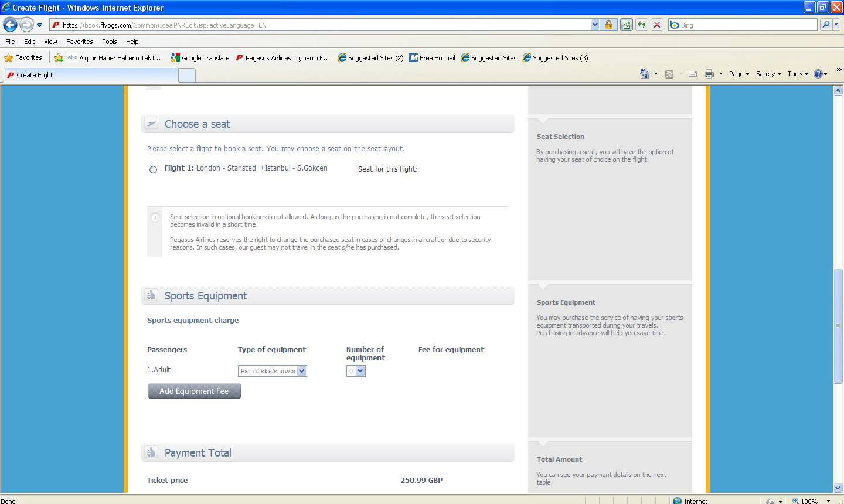
Task: Click the browser Back arrow button
Action: coord(10,25)
